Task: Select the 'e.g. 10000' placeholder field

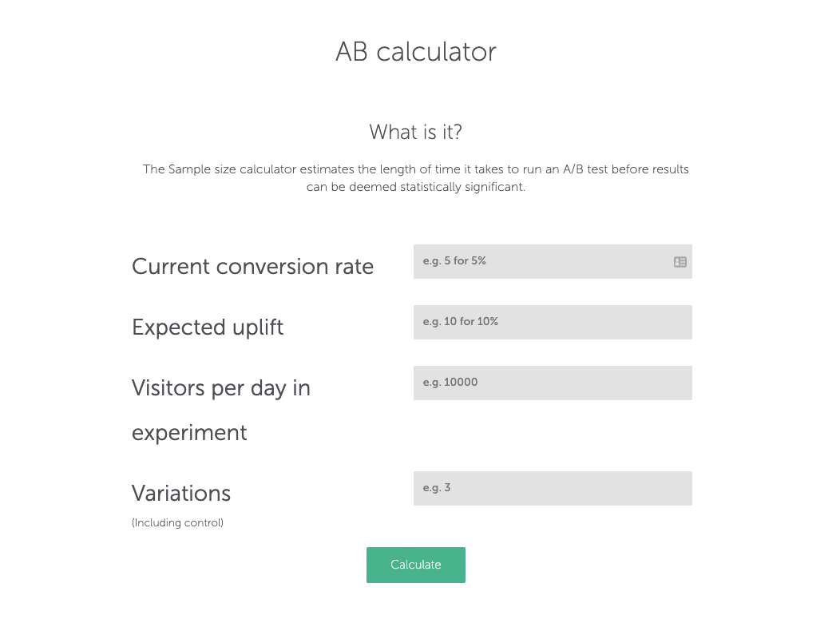Action: tap(553, 383)
